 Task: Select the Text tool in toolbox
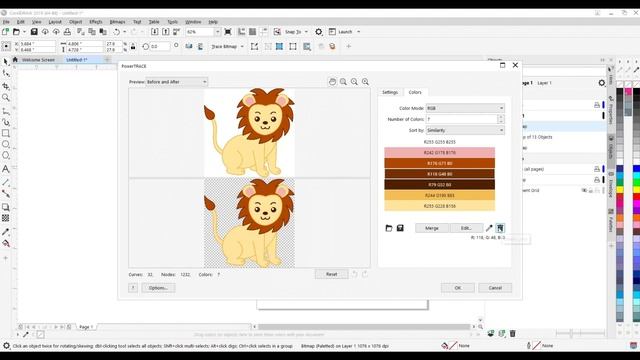tap(6, 169)
